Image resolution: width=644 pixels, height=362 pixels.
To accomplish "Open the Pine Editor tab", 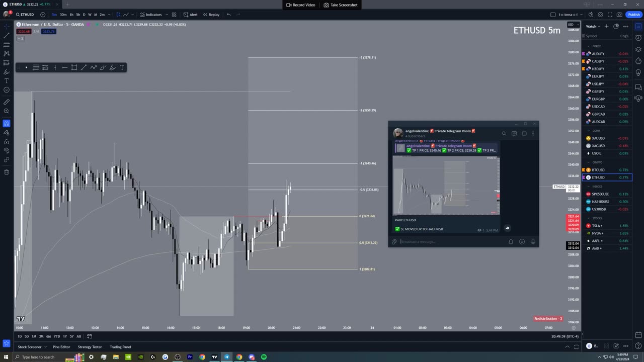I will pyautogui.click(x=61, y=347).
